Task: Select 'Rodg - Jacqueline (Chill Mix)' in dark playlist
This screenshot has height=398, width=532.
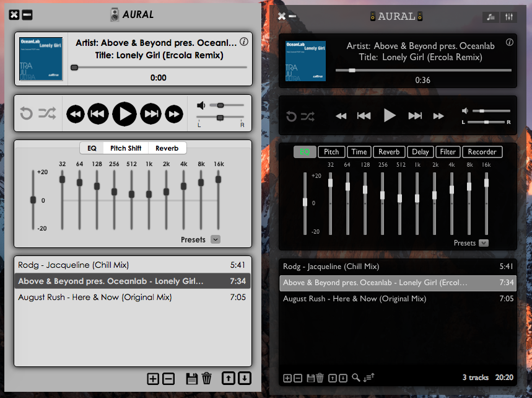Action: point(398,267)
